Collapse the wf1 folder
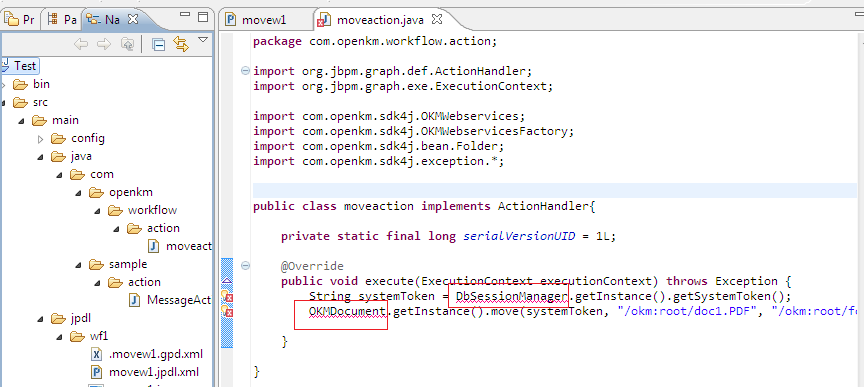 click(60, 337)
